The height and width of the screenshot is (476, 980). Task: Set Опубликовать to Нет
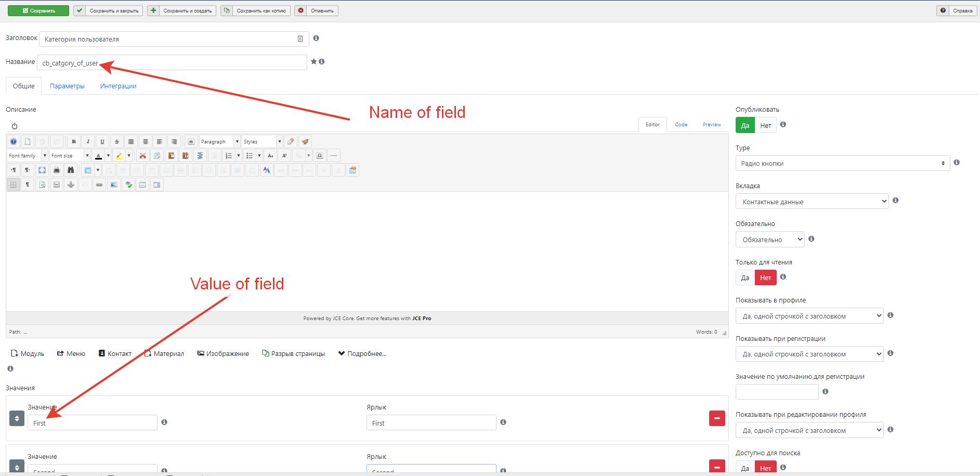click(765, 125)
